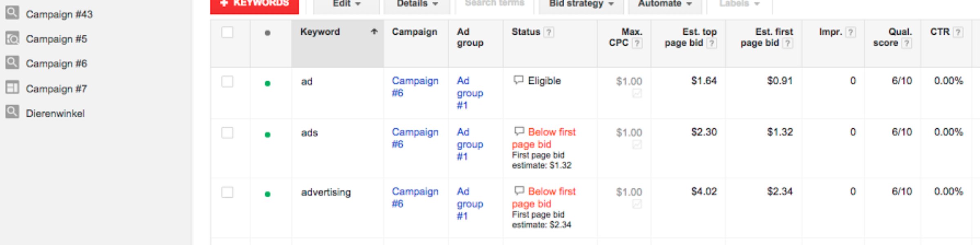
Task: Tick the select-all checkbox in header
Action: click(x=227, y=32)
